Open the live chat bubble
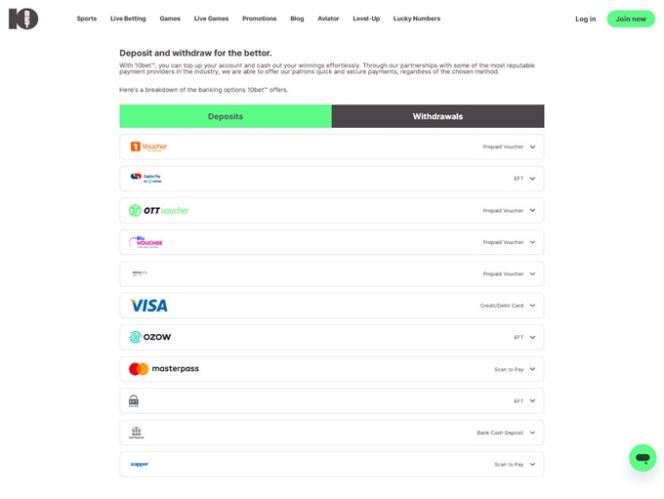This screenshot has width=664, height=499. pyautogui.click(x=642, y=458)
